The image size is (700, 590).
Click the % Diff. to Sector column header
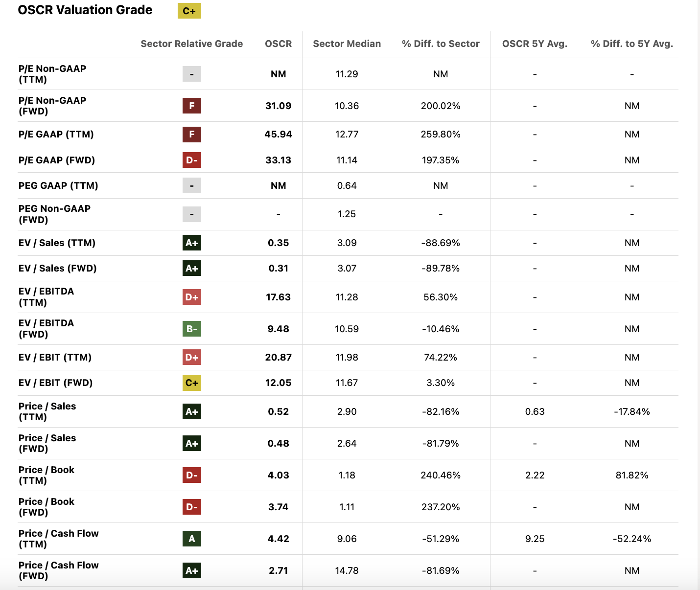(441, 44)
